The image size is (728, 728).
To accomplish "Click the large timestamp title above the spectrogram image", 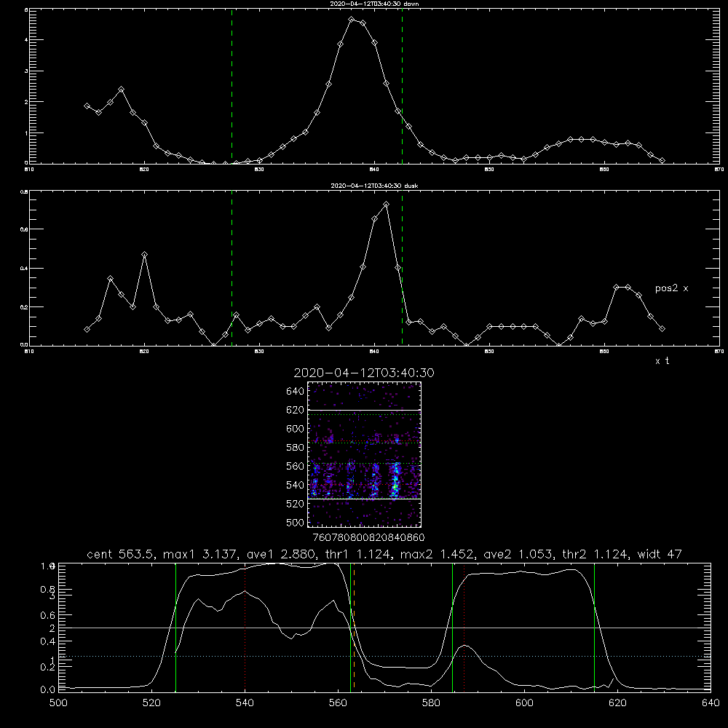I will [x=364, y=373].
